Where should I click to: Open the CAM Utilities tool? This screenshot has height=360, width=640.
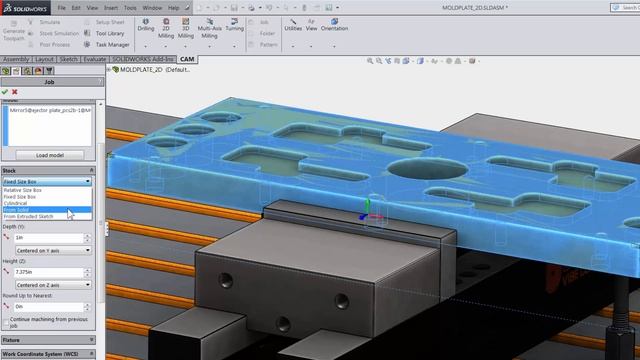(293, 25)
